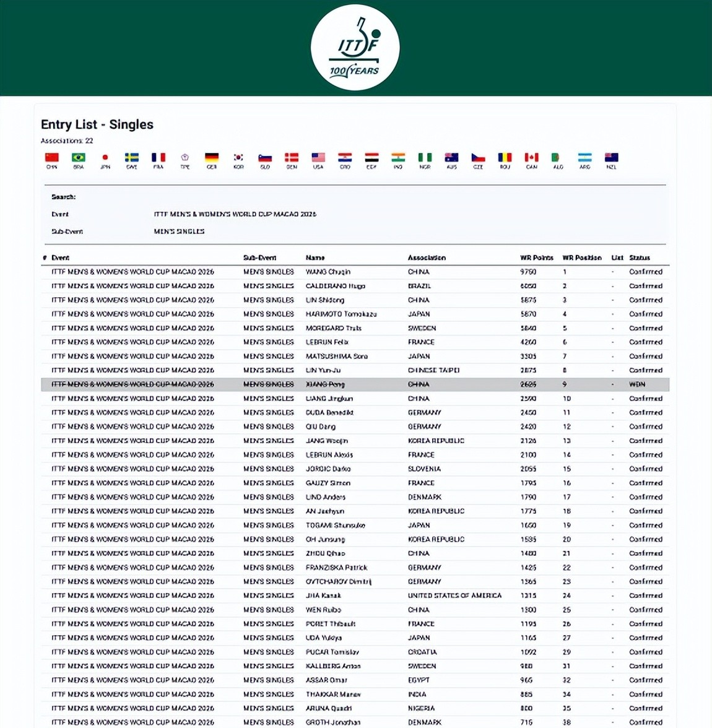
Task: Select the Denmark (DEN) flag icon
Action: click(x=292, y=157)
